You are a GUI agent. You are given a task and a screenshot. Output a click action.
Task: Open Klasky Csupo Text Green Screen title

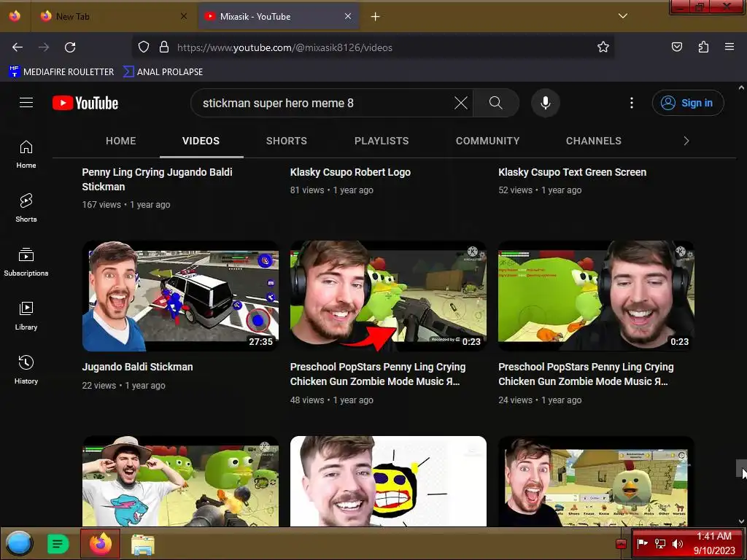pyautogui.click(x=572, y=172)
